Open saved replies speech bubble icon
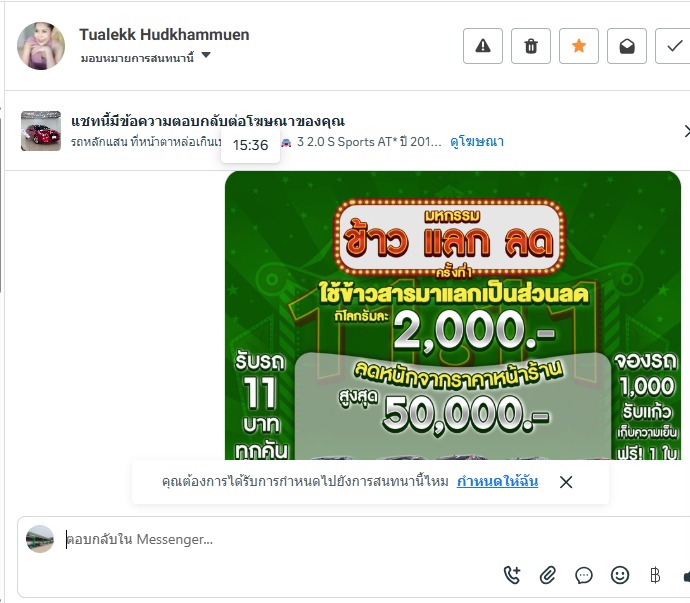The image size is (690, 603). coord(584,575)
